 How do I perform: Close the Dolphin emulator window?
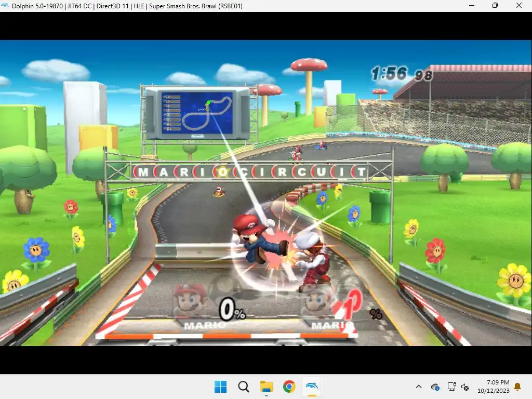pos(519,5)
